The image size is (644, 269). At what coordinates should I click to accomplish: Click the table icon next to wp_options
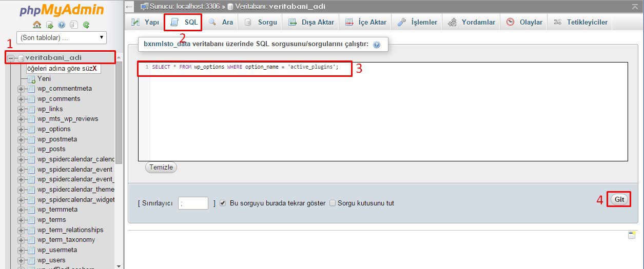[x=31, y=129]
